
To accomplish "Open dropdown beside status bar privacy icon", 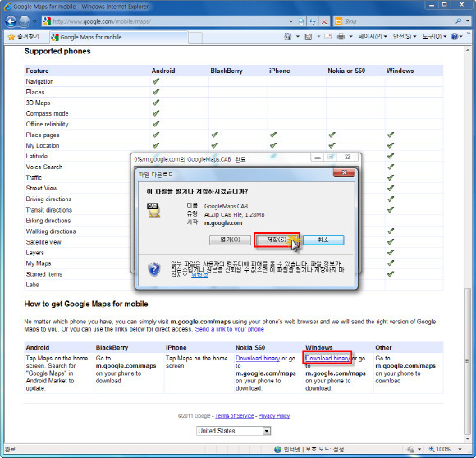I will [x=419, y=449].
